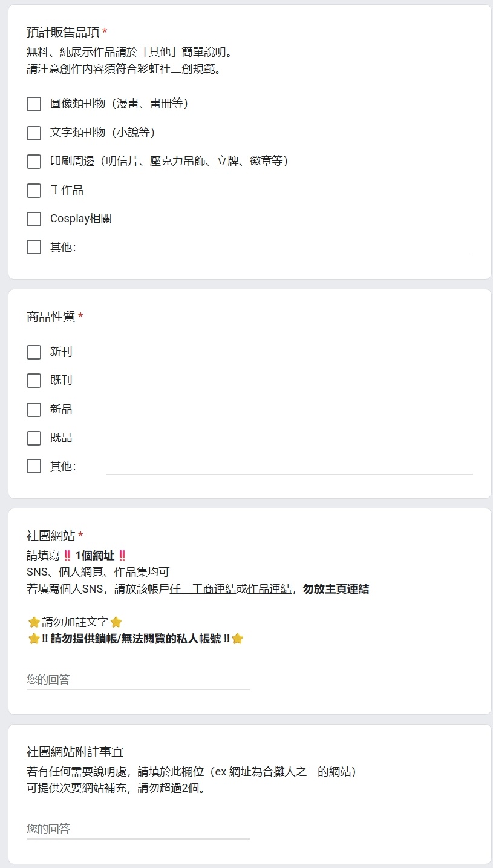Tick the 新品 checkbox
The height and width of the screenshot is (868, 493).
coord(34,410)
